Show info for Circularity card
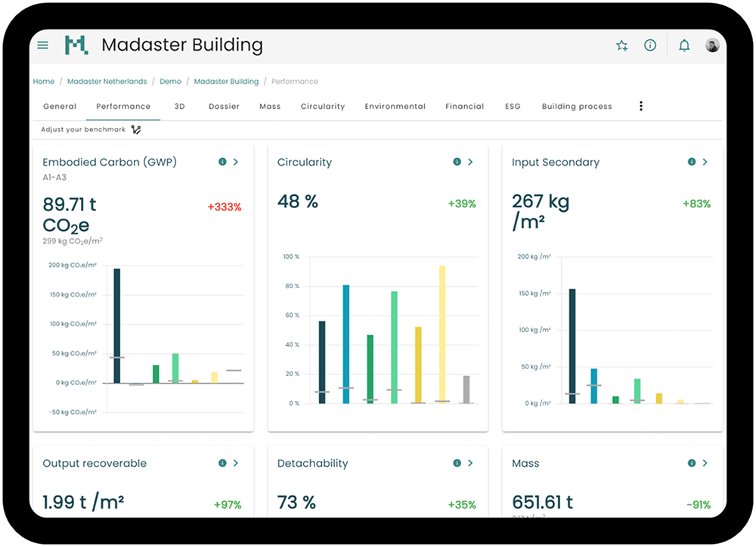This screenshot has width=756, height=547. pos(457,162)
